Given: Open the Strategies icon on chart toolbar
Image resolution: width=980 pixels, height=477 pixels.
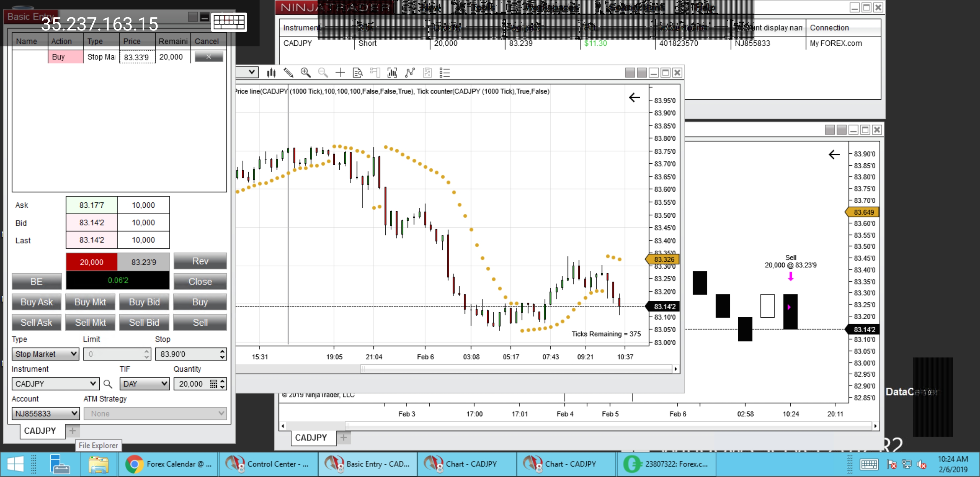Looking at the screenshot, I should coord(410,72).
